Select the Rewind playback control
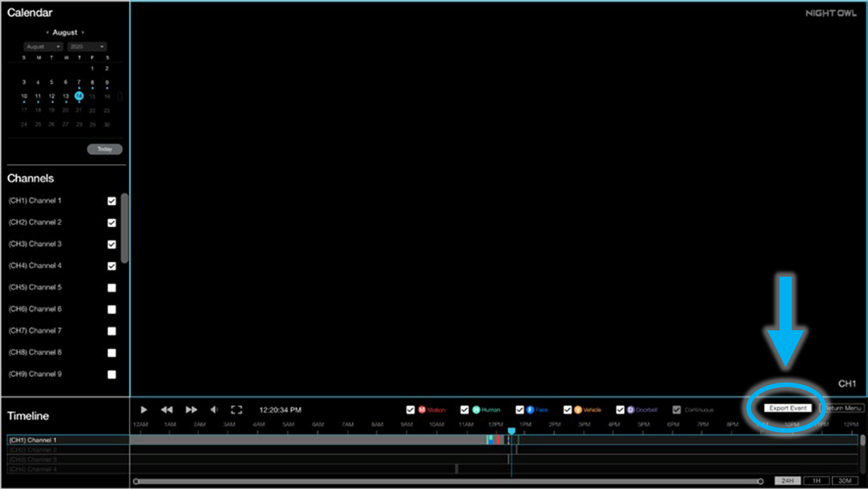868x489 pixels. 167,409
